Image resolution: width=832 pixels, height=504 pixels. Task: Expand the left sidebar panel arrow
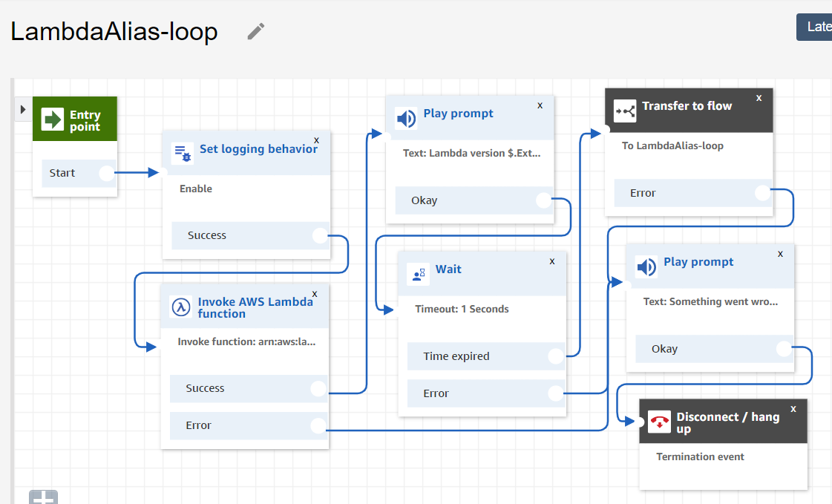pyautogui.click(x=22, y=108)
